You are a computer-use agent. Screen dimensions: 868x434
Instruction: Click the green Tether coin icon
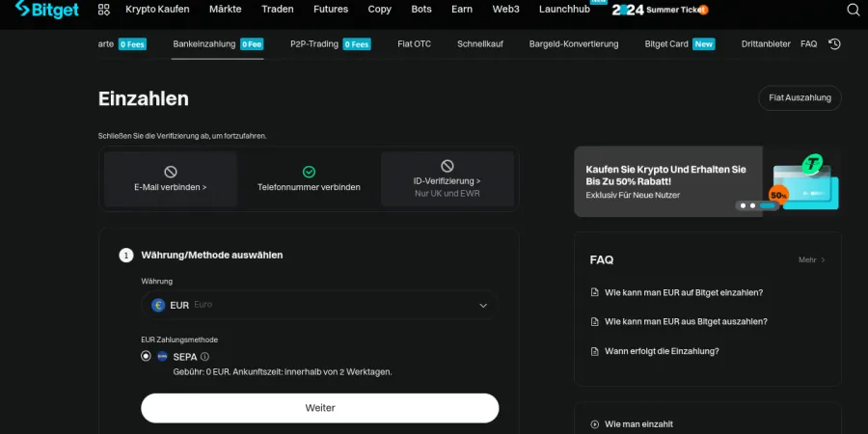click(812, 164)
